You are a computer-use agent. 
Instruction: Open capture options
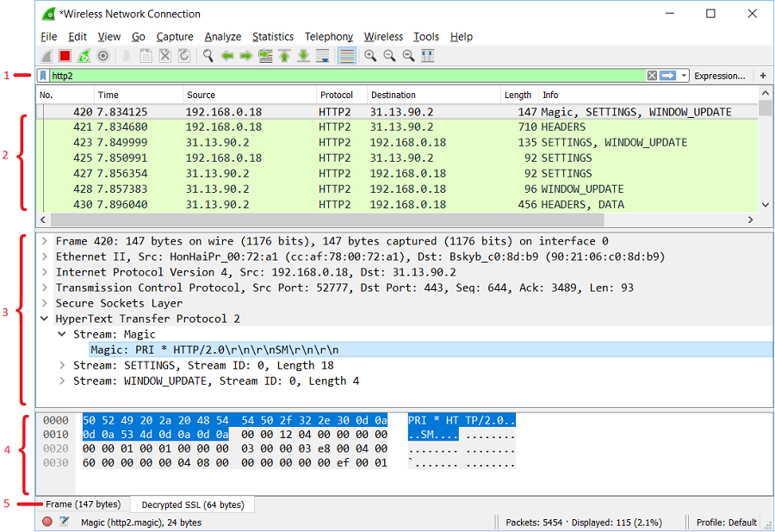click(x=102, y=55)
